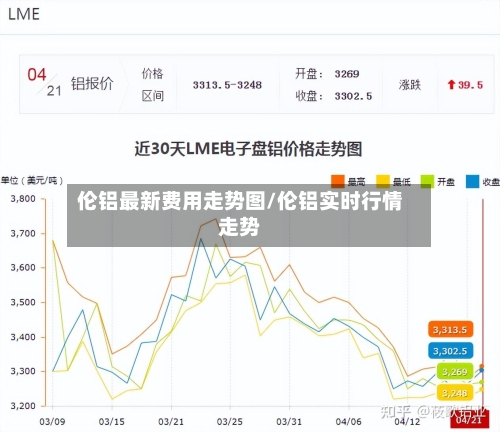Click the chart title 近30天LME电子盘铝价格走势图
Image resolution: width=500 pixels, height=432 pixels.
pyautogui.click(x=248, y=149)
